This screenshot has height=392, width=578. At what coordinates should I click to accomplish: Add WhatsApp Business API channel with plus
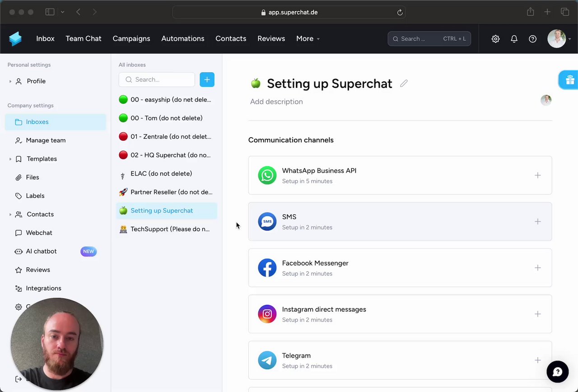(537, 175)
